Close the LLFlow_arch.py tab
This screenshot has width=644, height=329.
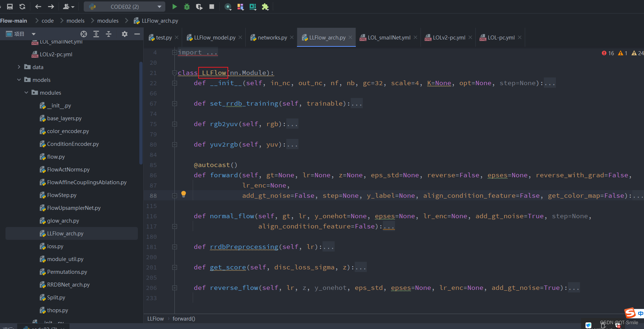350,37
